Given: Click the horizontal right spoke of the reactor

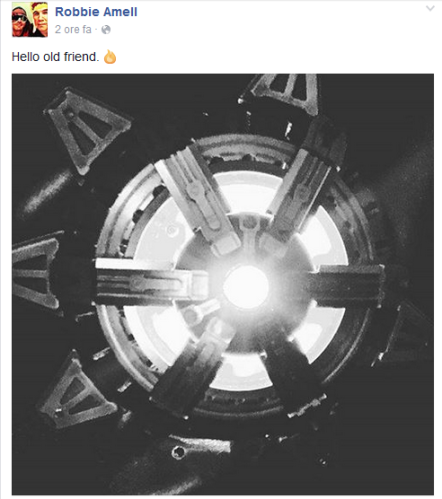Looking at the screenshot, I should pos(345,286).
